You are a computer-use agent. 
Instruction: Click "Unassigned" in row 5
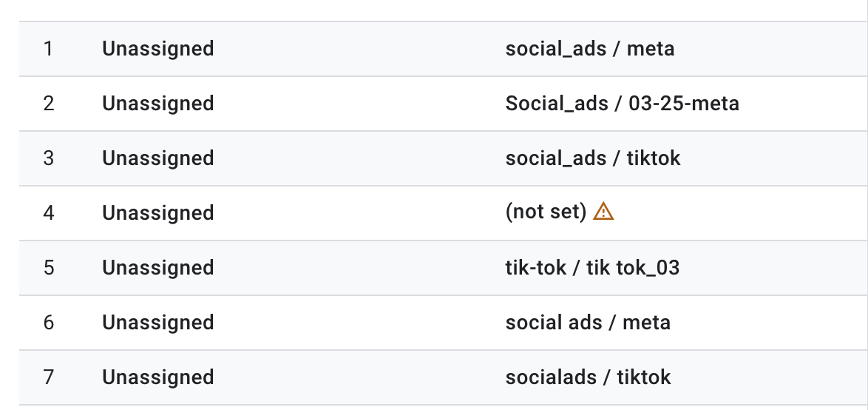pos(158,268)
